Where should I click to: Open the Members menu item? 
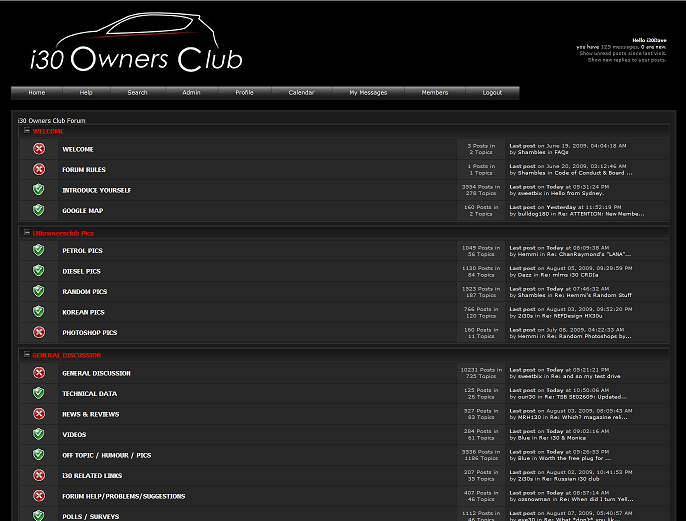tap(435, 93)
